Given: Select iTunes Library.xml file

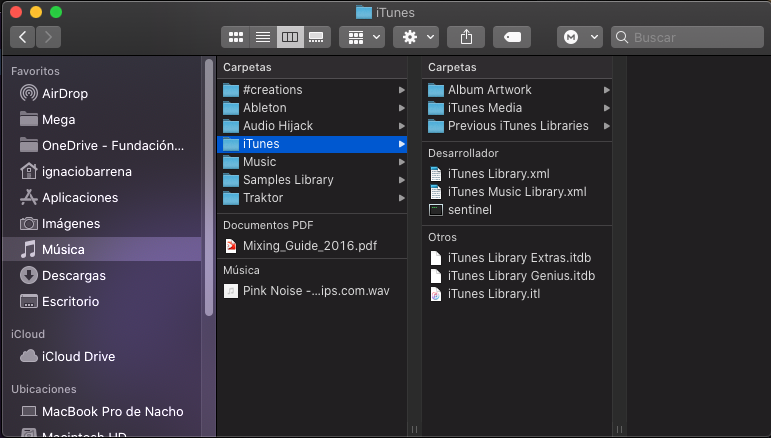Looking at the screenshot, I should click(517, 174).
